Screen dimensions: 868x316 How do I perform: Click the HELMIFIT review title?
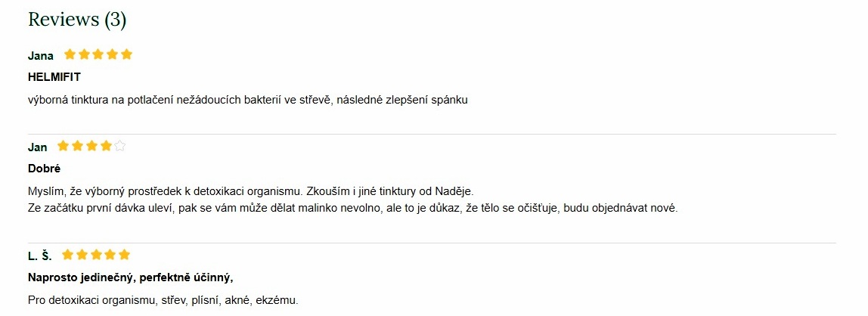(54, 77)
